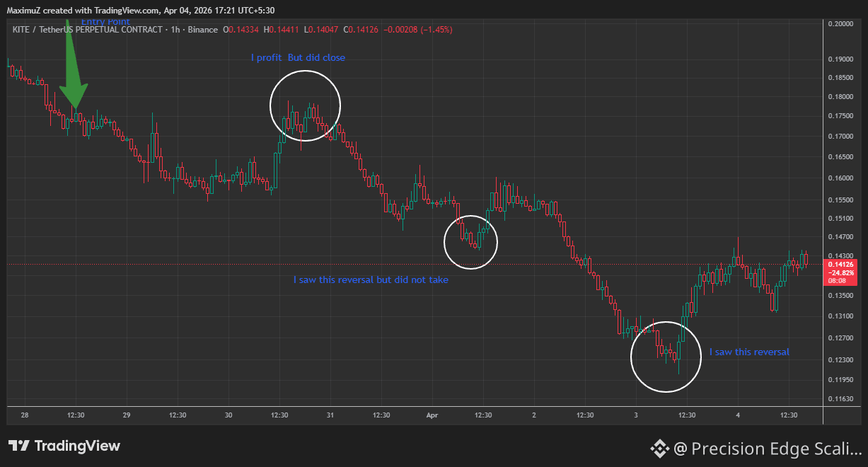Click the 0.11950 price axis label
Screen dimensions: 868x467
tap(840, 381)
